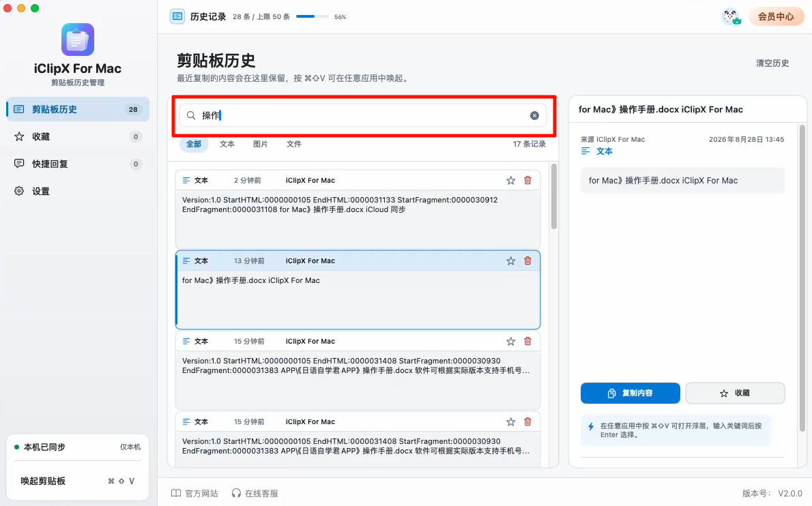Click the lightning tip icon

[591, 427]
